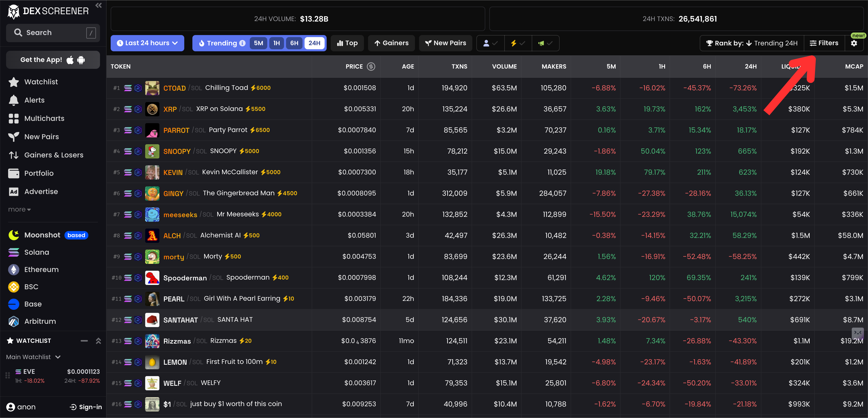Click collapse widget at table right edge
Viewport: 868px width, 418px height.
pos(858,333)
